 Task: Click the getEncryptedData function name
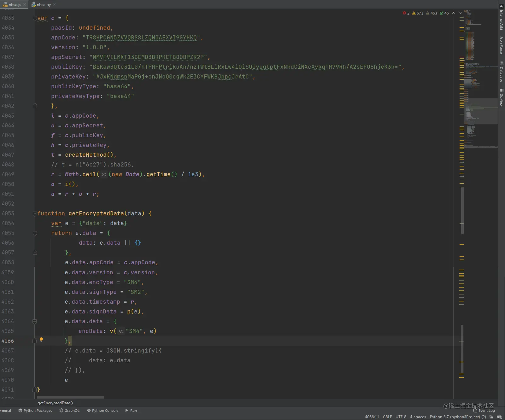(96, 213)
